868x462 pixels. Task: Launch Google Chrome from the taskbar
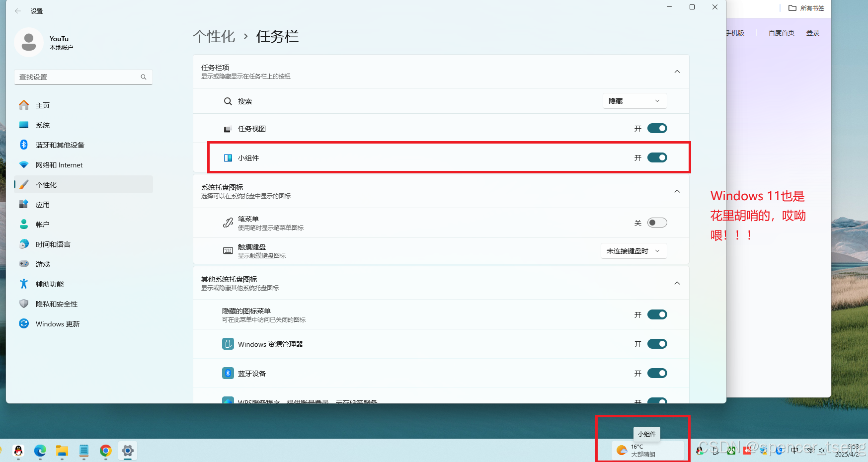click(105, 451)
